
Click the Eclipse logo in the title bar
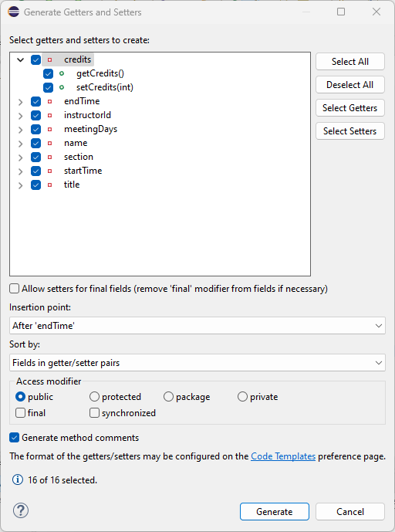tap(14, 12)
